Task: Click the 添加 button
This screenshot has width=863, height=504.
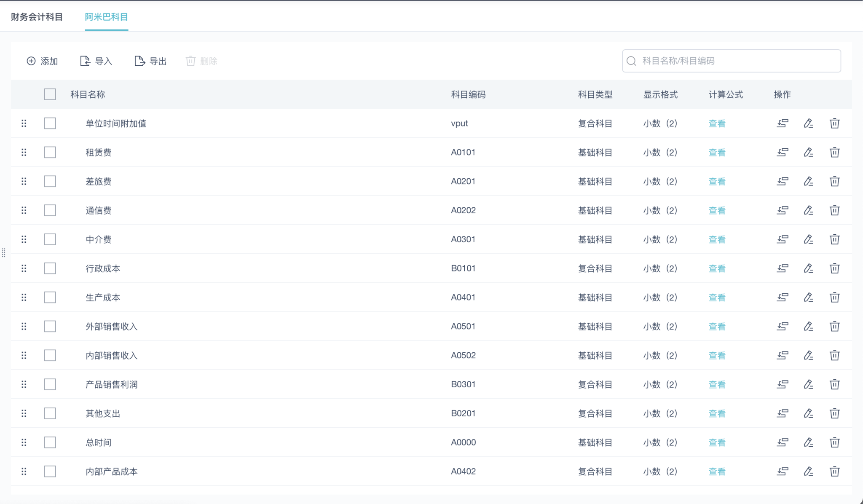Action: tap(42, 61)
